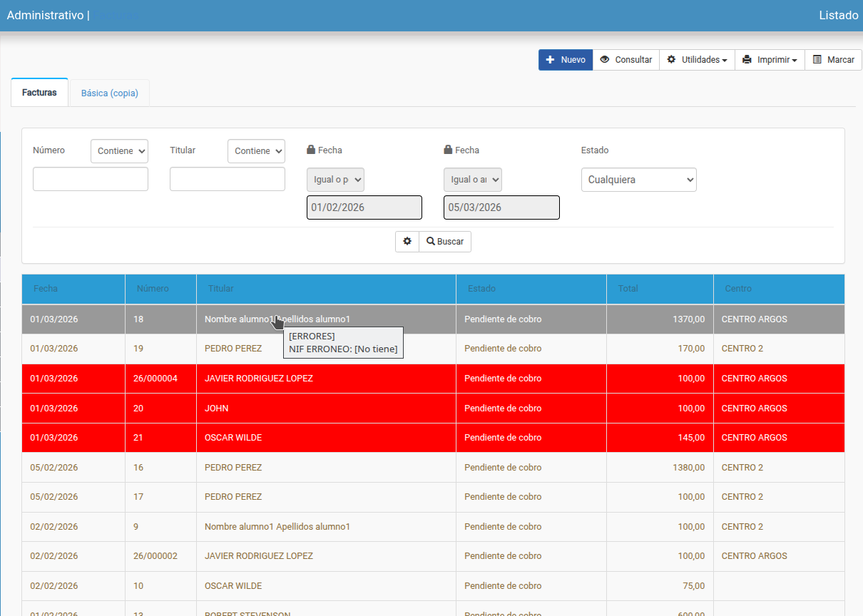The image size is (863, 616).
Task: Click the lock icon on second Fecha filter
Action: (x=448, y=150)
